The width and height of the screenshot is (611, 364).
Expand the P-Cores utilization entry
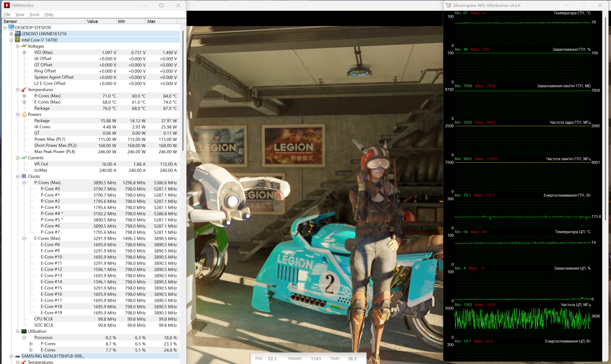pyautogui.click(x=31, y=344)
